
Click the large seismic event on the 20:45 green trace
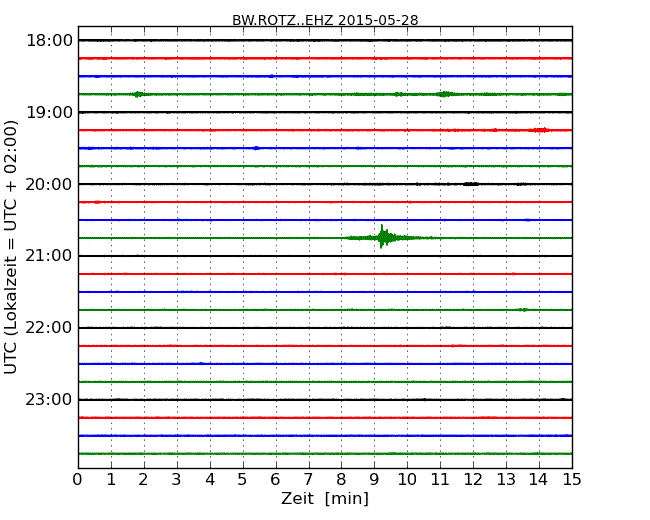[384, 237]
